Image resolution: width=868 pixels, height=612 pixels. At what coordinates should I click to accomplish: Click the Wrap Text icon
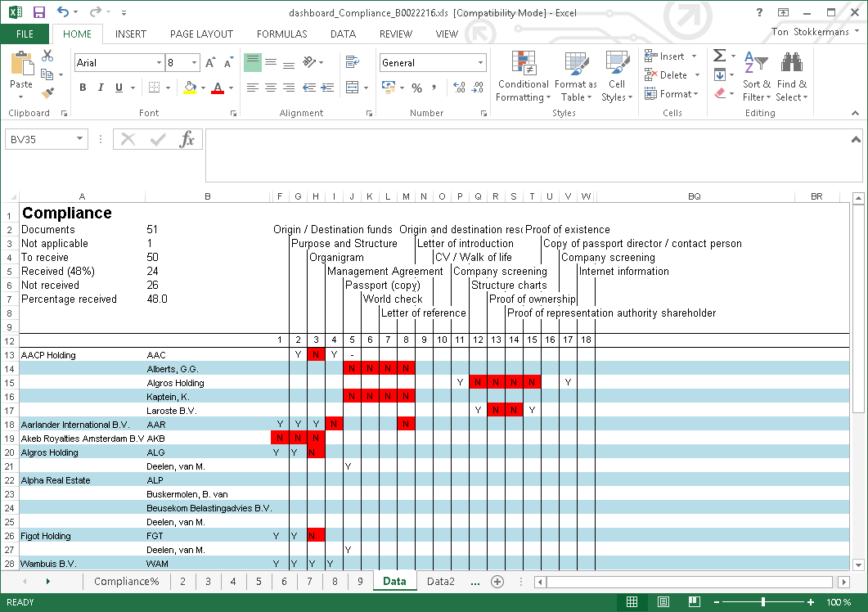coord(352,61)
